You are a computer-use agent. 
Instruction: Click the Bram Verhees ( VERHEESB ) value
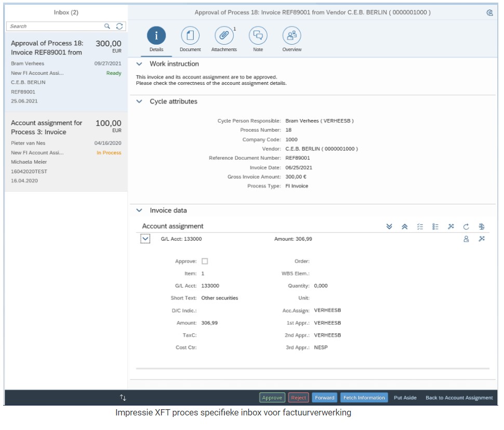[320, 121]
